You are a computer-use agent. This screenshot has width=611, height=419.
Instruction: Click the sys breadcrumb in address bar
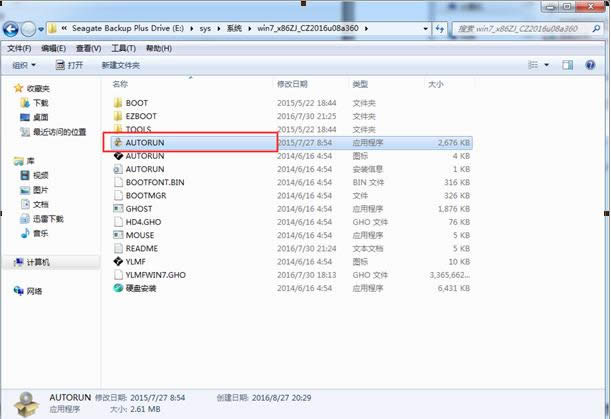[x=205, y=28]
